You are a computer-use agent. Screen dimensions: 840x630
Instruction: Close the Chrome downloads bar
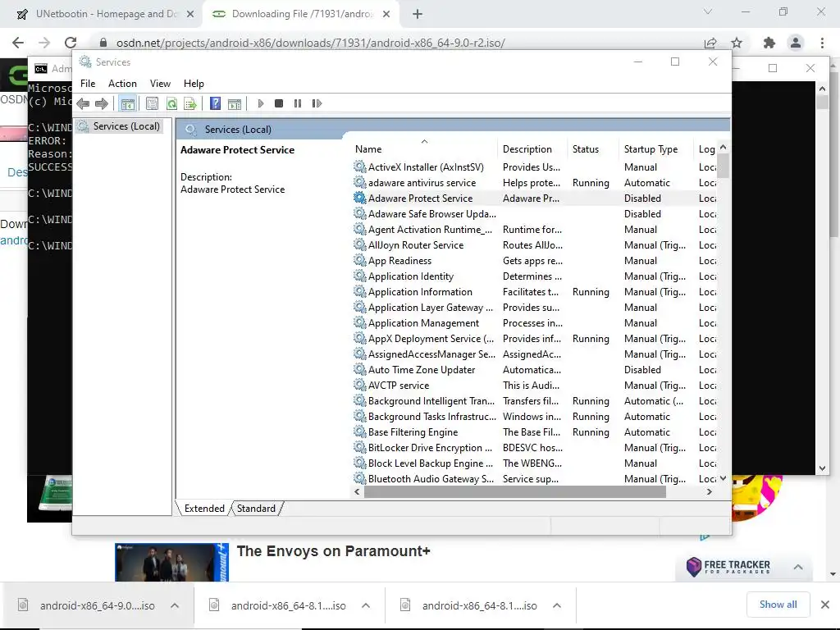(825, 605)
